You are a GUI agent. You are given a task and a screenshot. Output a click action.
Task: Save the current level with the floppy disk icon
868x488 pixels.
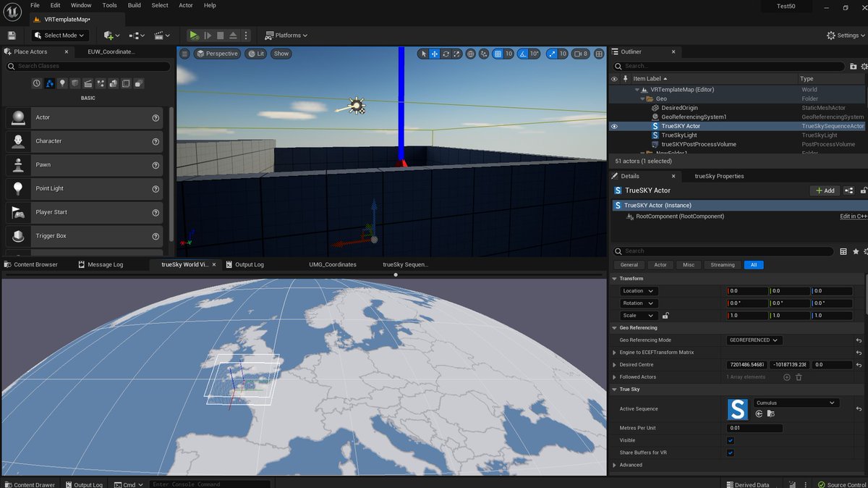tap(12, 35)
